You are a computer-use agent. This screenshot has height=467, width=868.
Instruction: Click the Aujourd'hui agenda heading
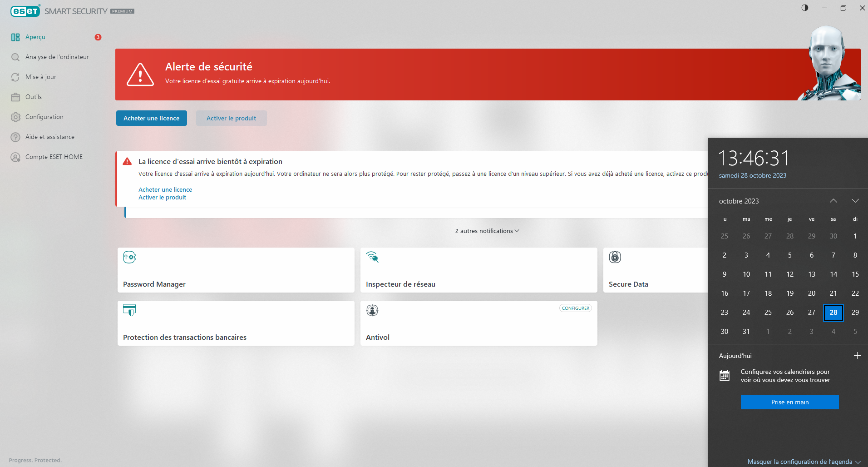pyautogui.click(x=735, y=356)
